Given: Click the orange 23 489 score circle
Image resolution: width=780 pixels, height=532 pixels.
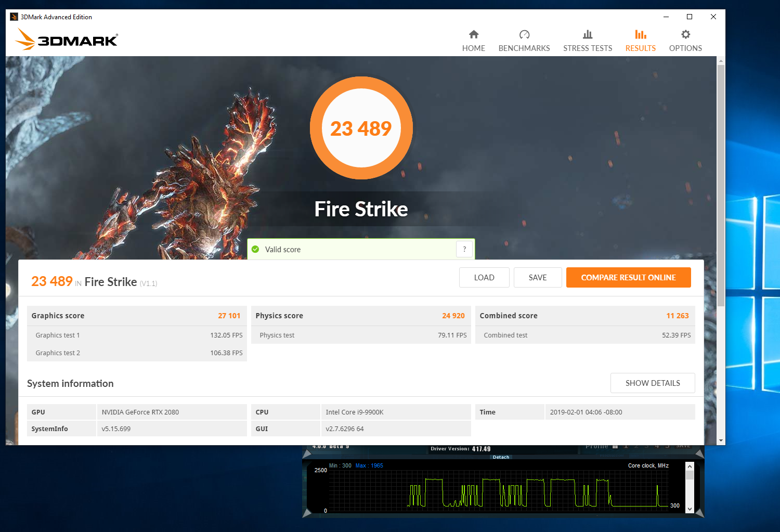Looking at the screenshot, I should pyautogui.click(x=361, y=128).
